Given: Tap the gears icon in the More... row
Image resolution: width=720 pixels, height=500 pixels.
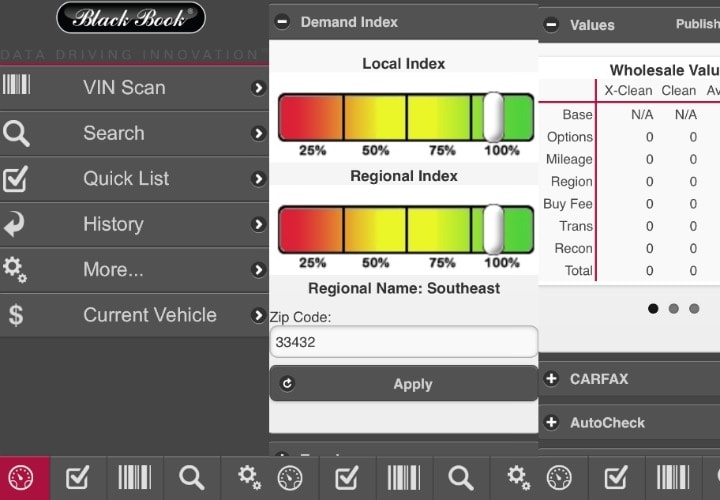Looking at the screenshot, I should click(16, 269).
